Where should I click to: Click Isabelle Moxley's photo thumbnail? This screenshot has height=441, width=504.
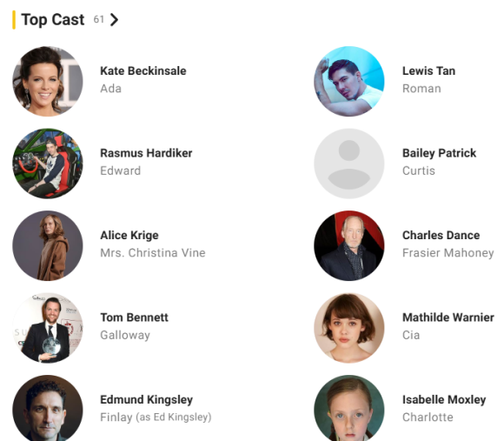349,408
